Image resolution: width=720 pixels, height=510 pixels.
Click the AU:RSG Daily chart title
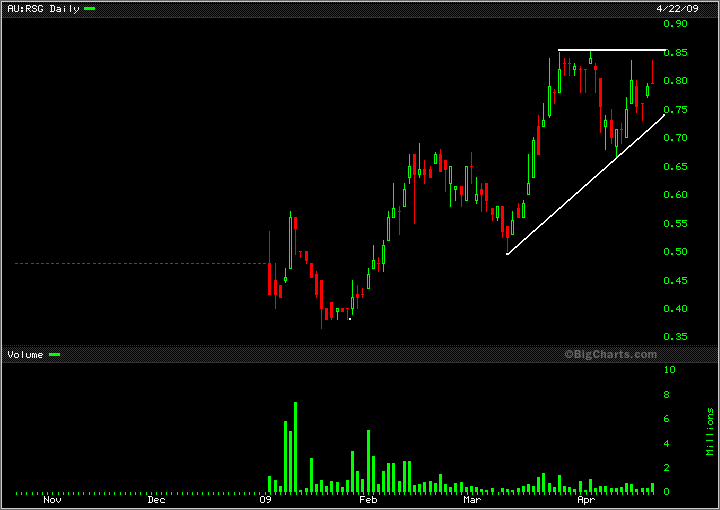click(x=43, y=9)
